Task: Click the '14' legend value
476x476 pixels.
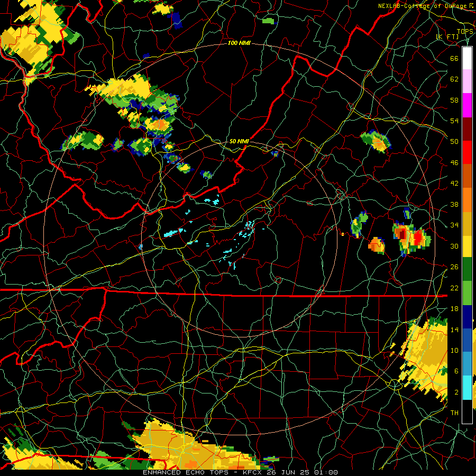Action: point(454,329)
